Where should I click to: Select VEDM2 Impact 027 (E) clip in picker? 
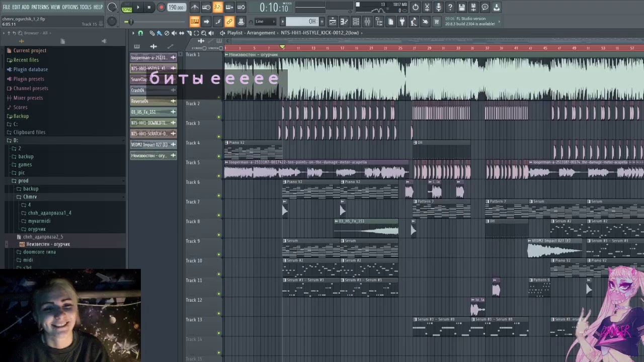click(153, 144)
